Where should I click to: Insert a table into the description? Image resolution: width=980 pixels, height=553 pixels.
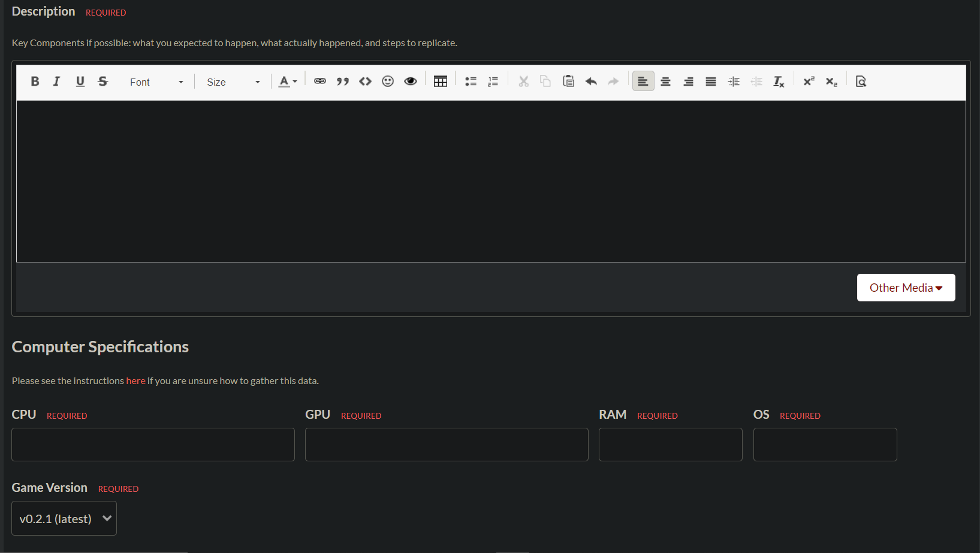pyautogui.click(x=441, y=81)
